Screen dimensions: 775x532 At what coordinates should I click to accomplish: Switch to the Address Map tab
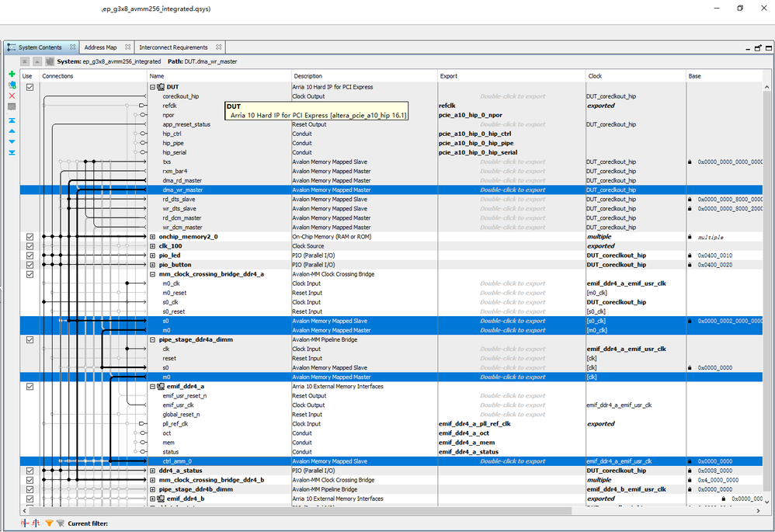pyautogui.click(x=100, y=47)
